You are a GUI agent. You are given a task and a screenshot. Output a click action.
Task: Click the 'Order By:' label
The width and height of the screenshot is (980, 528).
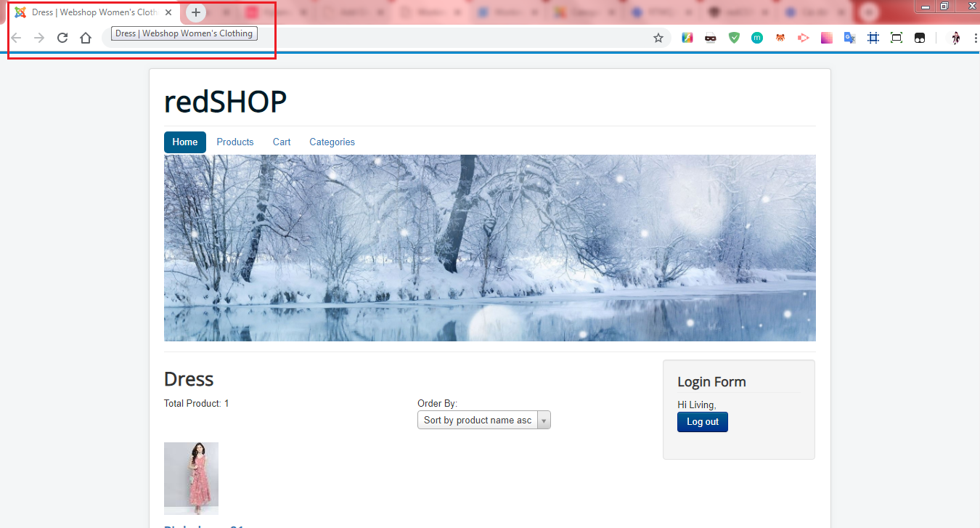tap(437, 403)
